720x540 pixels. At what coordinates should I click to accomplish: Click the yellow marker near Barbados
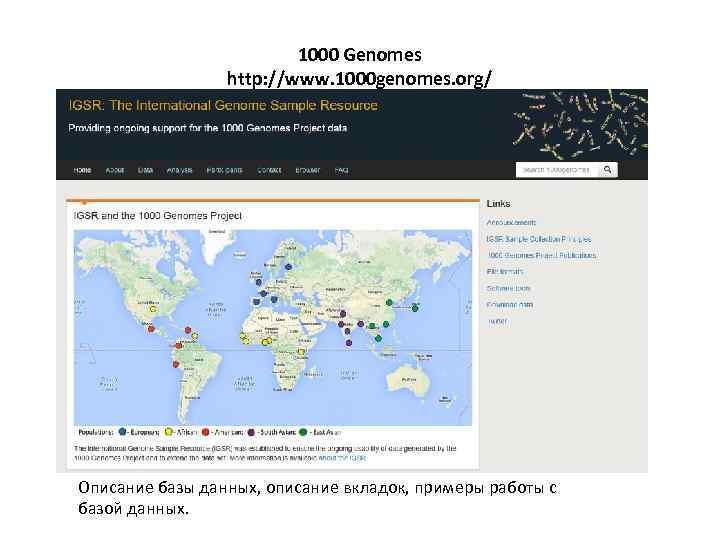pyautogui.click(x=195, y=337)
